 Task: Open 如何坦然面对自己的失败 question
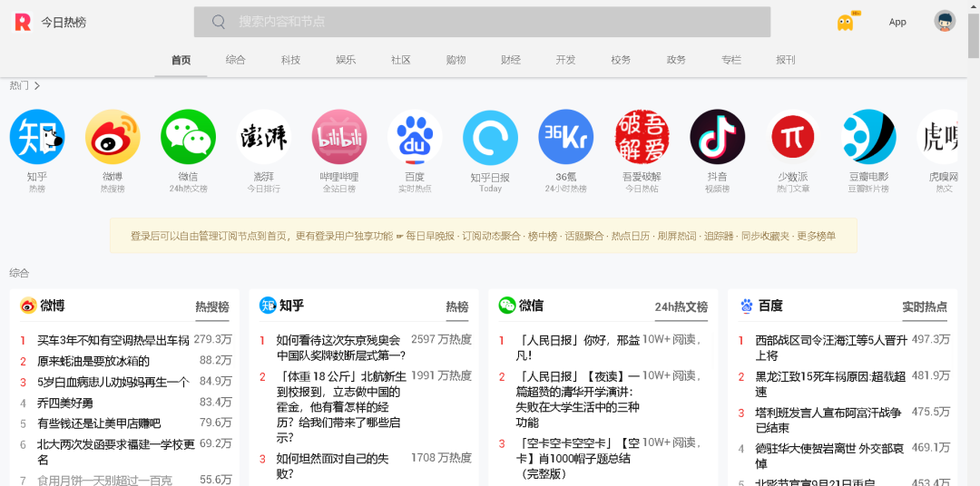332,466
